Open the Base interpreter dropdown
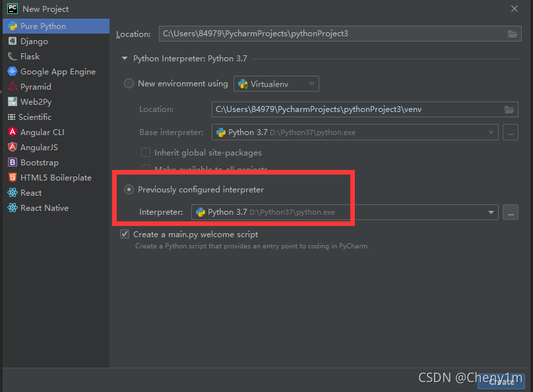Image resolution: width=533 pixels, height=392 pixels. [355, 132]
